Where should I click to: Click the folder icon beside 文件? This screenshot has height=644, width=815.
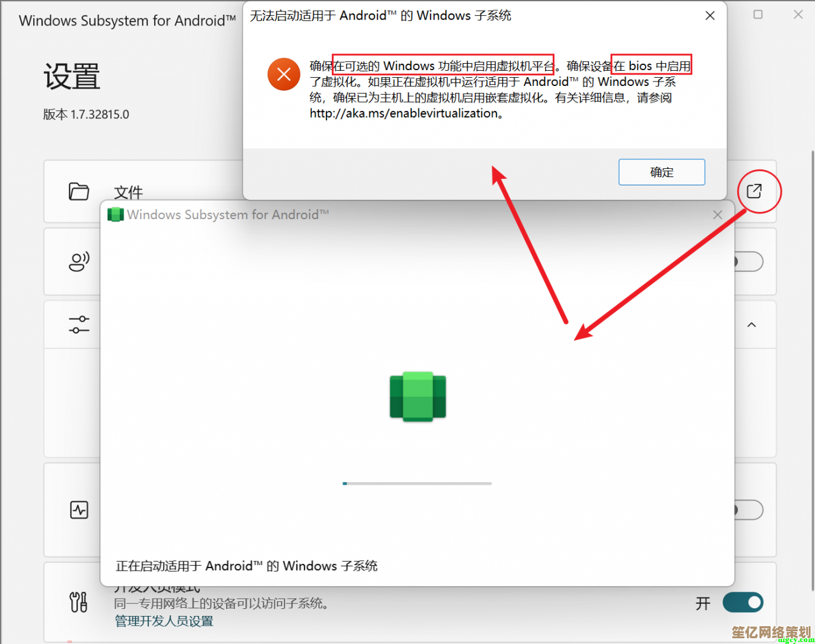point(79,191)
